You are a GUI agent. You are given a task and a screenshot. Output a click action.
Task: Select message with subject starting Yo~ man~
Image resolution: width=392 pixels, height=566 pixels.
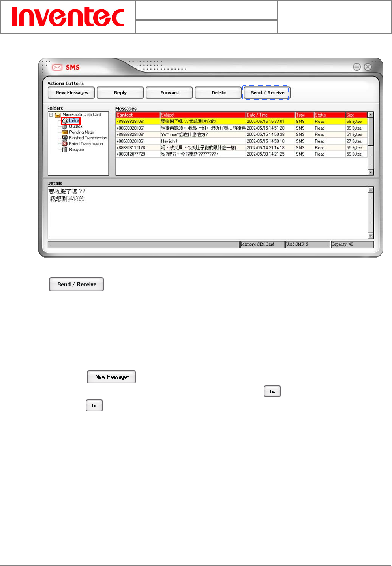242,134
